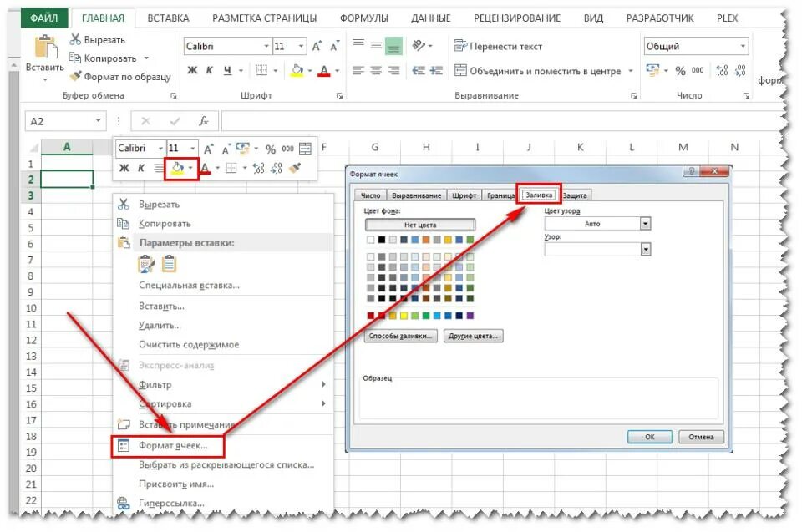Click the fx insert function icon
Screen dimensions: 802x532
click(204, 121)
